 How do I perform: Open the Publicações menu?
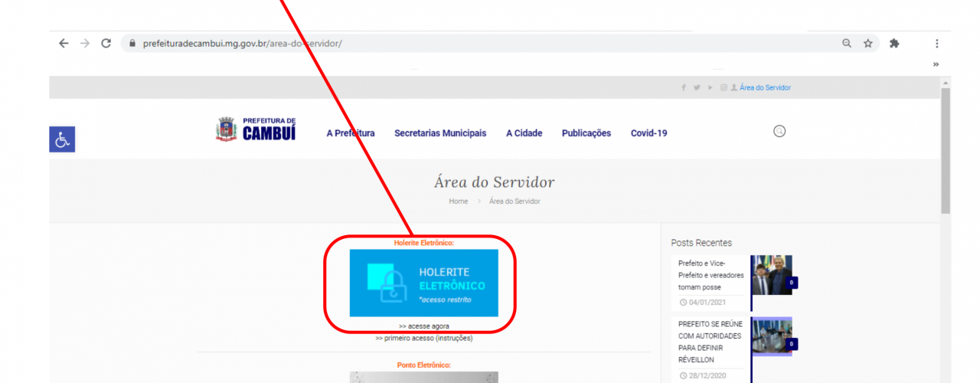pyautogui.click(x=586, y=133)
